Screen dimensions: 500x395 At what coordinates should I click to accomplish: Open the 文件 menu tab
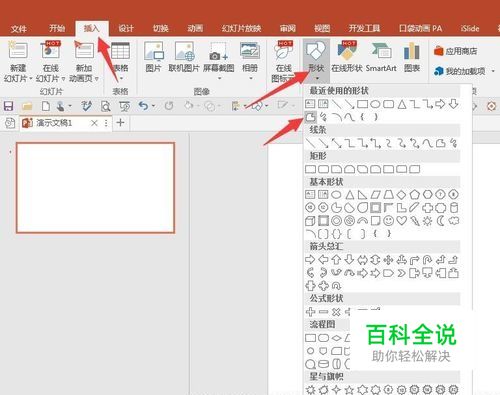19,29
